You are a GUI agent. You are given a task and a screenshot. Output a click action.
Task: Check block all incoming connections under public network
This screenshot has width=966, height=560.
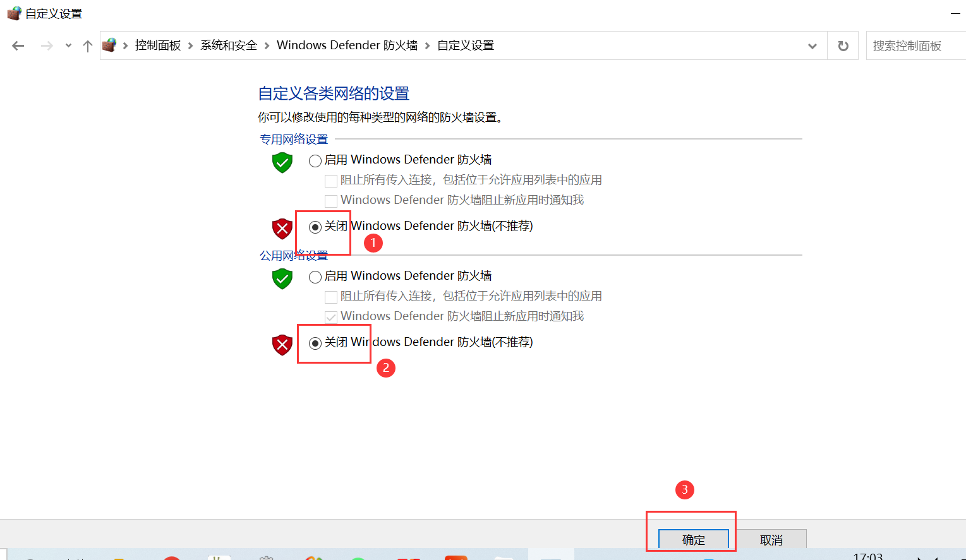pyautogui.click(x=330, y=297)
